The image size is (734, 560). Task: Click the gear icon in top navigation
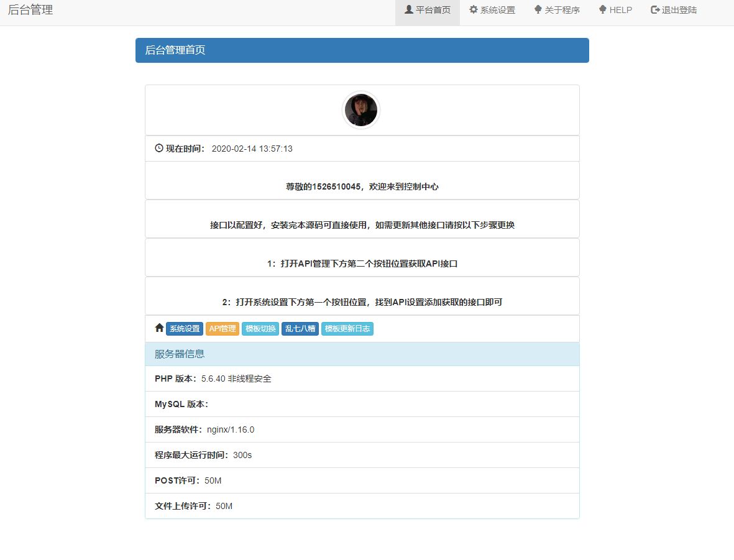(x=474, y=10)
